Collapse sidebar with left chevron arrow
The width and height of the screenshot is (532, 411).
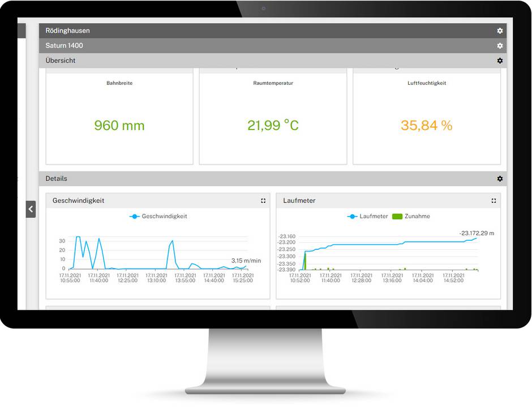point(31,209)
